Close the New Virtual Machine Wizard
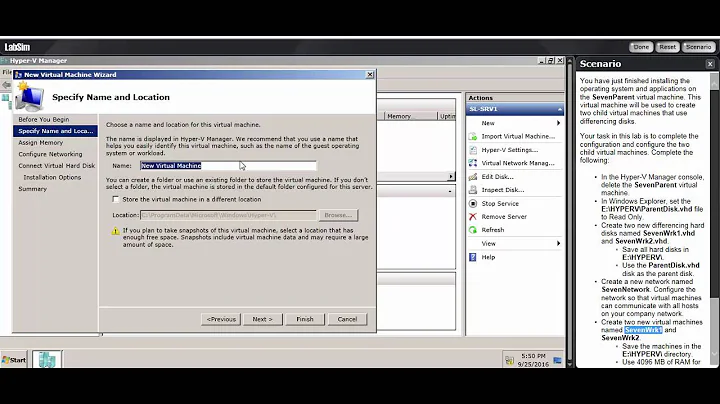 pyautogui.click(x=370, y=74)
